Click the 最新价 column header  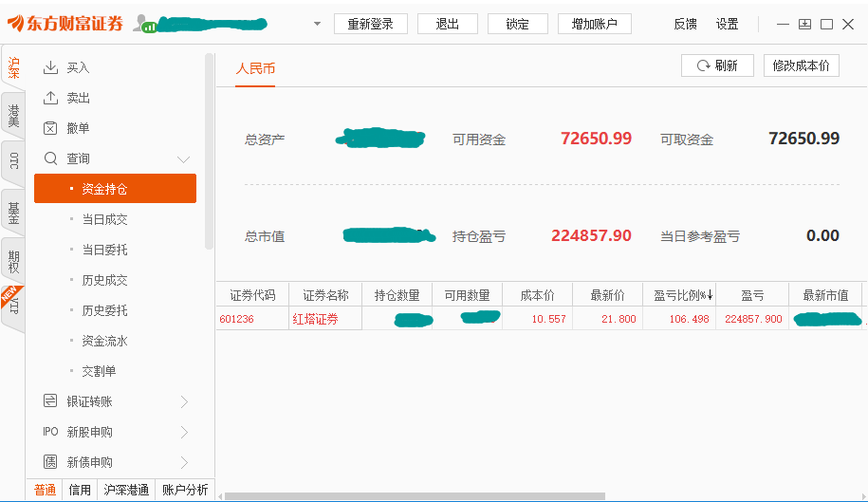click(x=608, y=295)
